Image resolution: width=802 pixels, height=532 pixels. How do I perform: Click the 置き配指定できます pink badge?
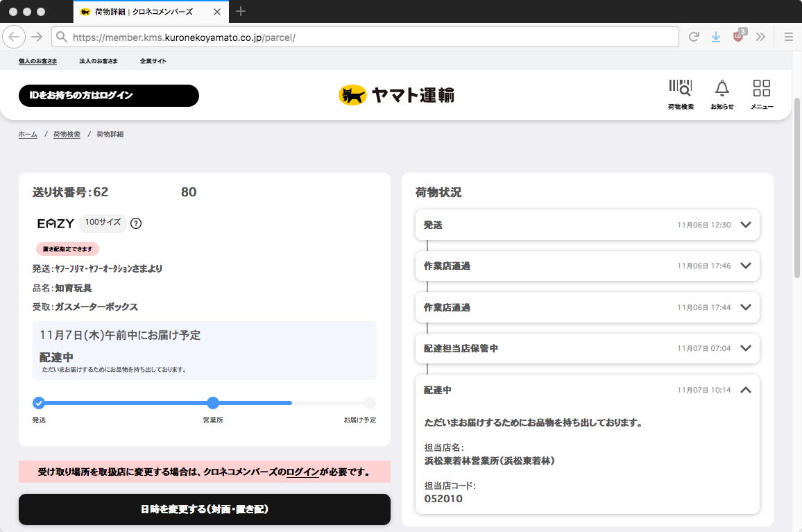[x=67, y=249]
